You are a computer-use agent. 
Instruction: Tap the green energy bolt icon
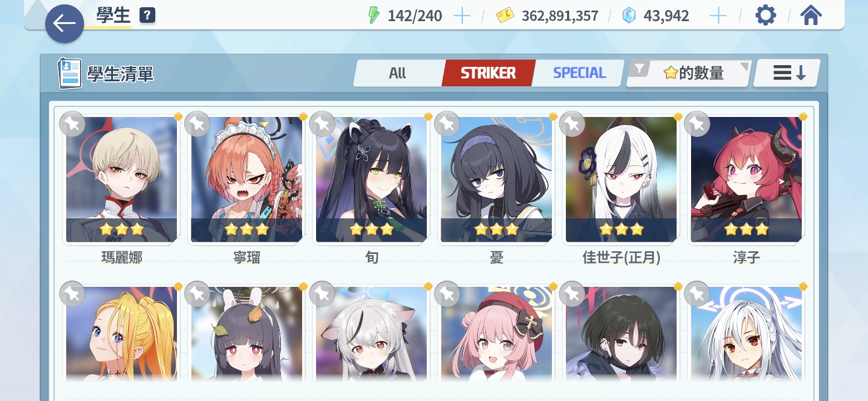tap(374, 16)
